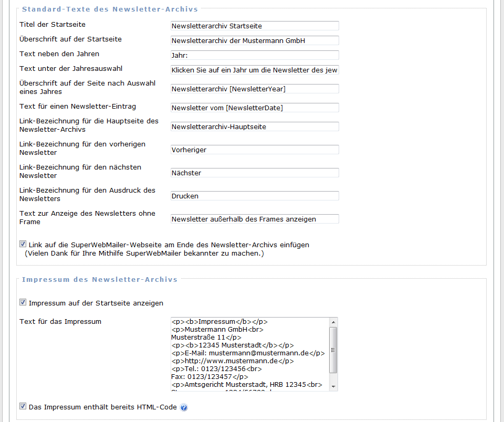The image size is (504, 422).
Task: Click the 'http://www.mustermann.de' line in the textarea
Action: point(233,361)
